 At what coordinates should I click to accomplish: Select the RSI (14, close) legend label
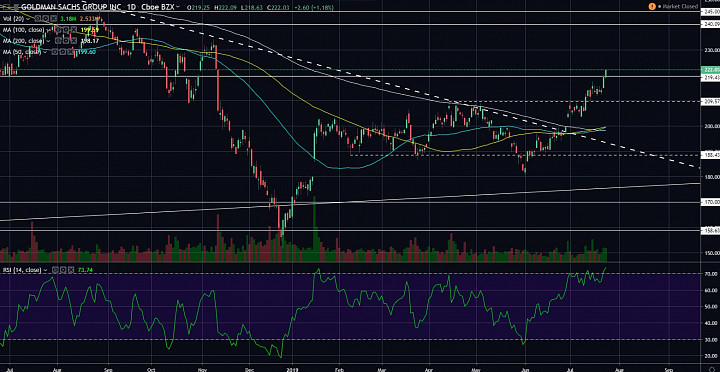click(22, 270)
